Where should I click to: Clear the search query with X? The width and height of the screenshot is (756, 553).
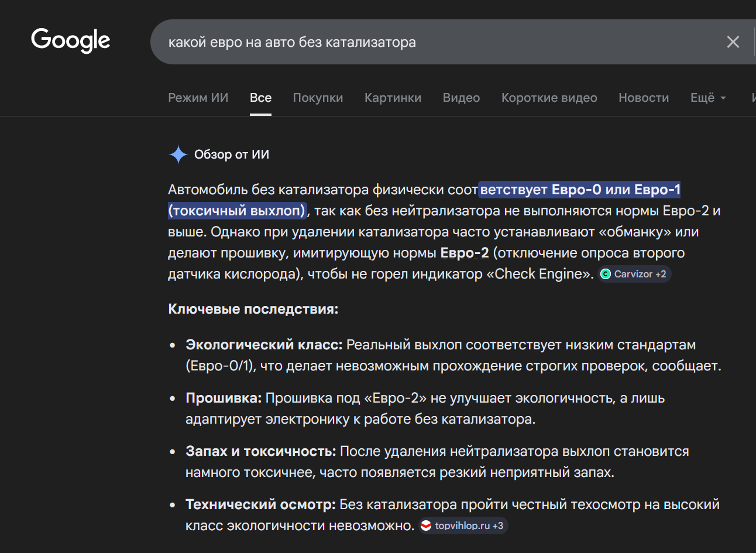tap(733, 42)
